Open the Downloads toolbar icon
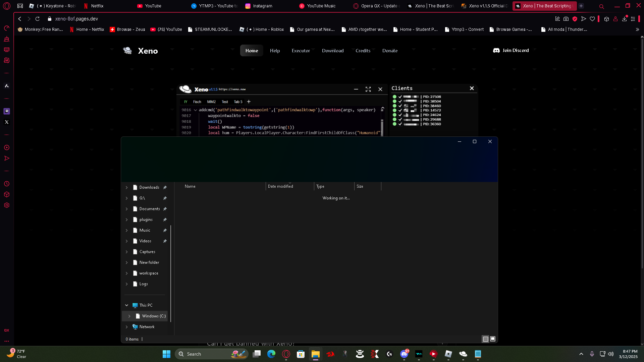 tap(624, 19)
